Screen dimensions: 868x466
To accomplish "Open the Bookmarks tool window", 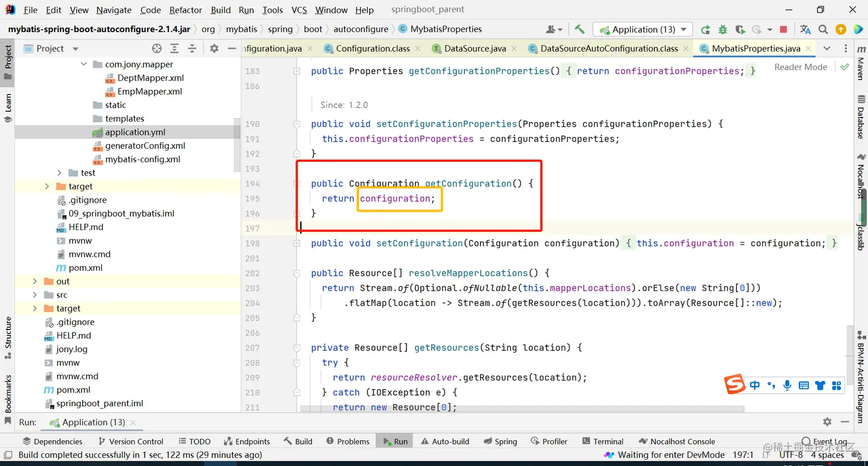I will click(8, 399).
